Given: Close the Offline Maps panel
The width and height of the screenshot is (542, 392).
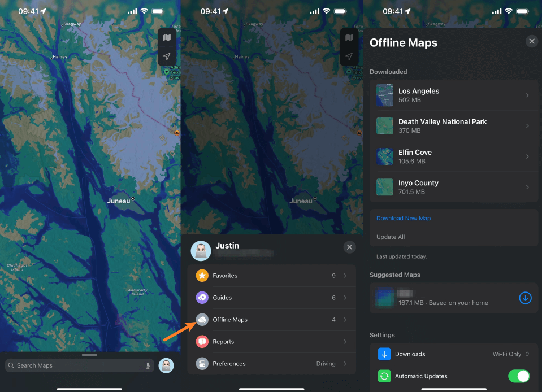Looking at the screenshot, I should pyautogui.click(x=531, y=41).
